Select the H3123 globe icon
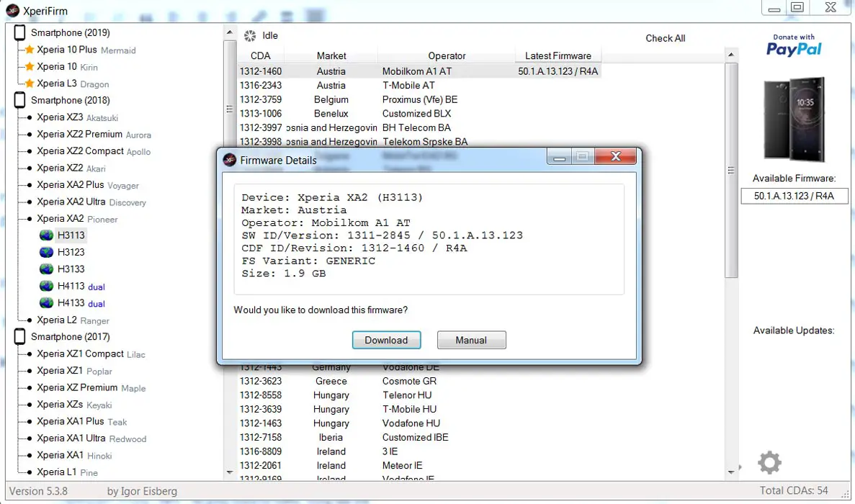 (46, 252)
